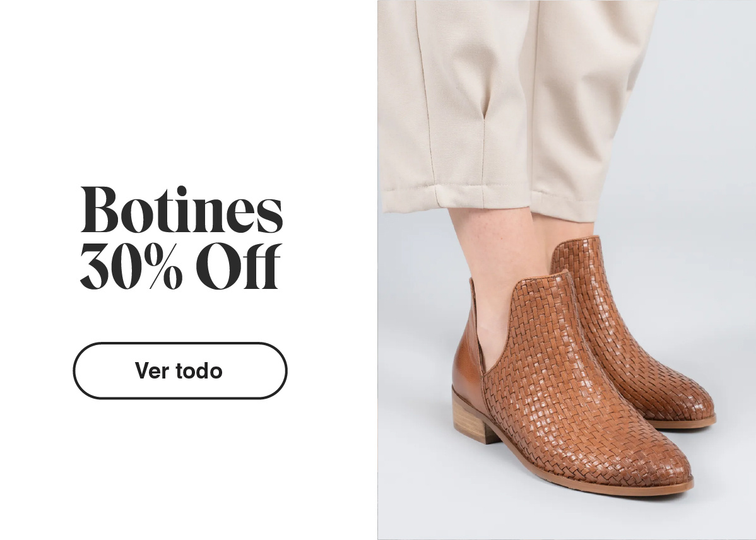Click the percent sign in the headline
Viewport: 756px width, 540px height.
[164, 267]
